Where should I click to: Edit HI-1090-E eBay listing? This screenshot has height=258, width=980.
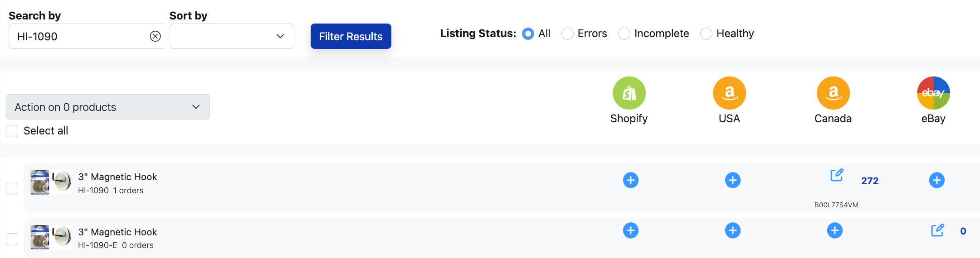(937, 230)
